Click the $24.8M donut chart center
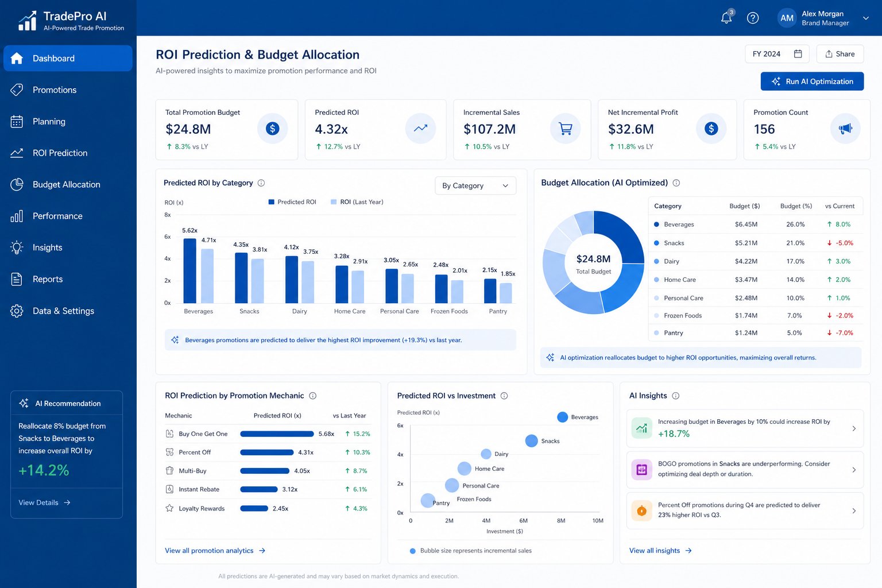 click(593, 264)
